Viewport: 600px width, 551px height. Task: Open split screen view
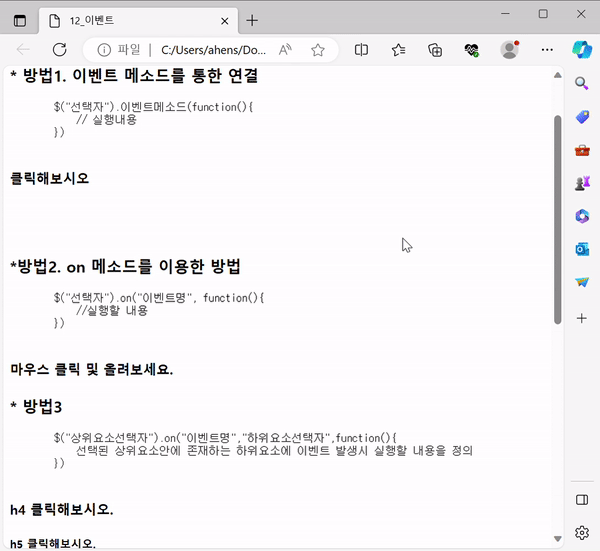[361, 50]
